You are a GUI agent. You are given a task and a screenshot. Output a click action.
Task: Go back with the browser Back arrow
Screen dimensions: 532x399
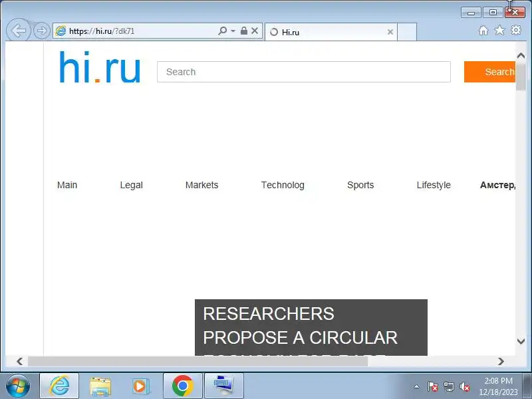click(x=19, y=31)
